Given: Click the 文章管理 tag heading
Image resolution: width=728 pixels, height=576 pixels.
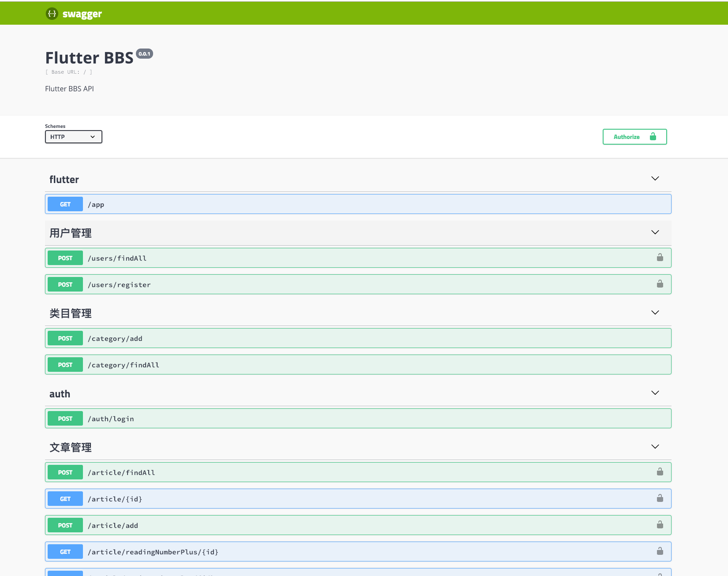Looking at the screenshot, I should [x=71, y=447].
